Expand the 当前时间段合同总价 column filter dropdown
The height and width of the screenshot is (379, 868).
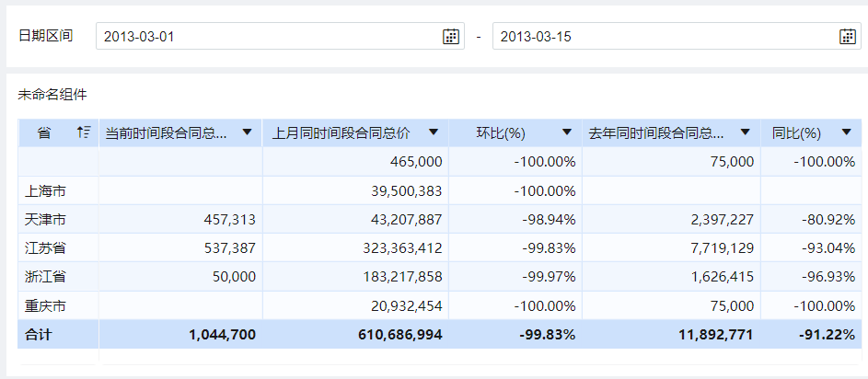(247, 132)
